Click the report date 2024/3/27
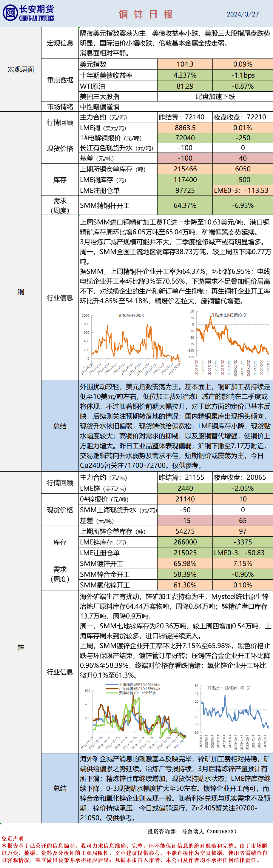 click(243, 14)
